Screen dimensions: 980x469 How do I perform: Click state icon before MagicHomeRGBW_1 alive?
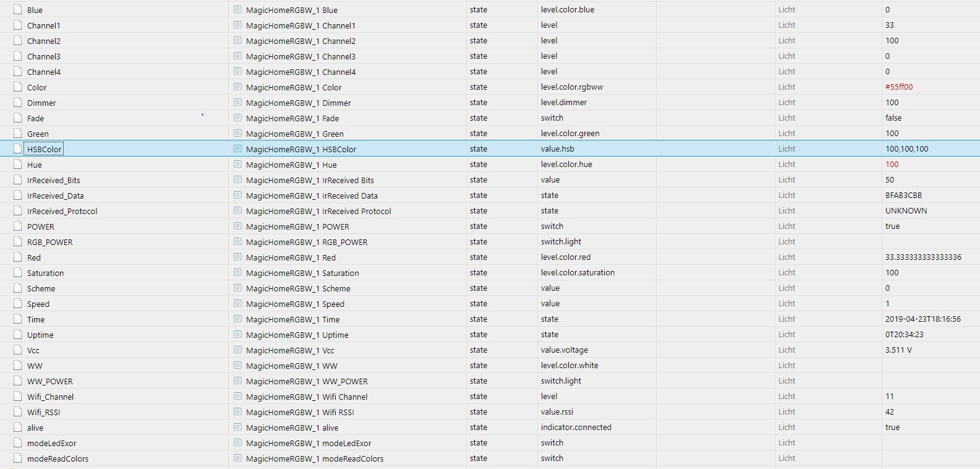237,427
